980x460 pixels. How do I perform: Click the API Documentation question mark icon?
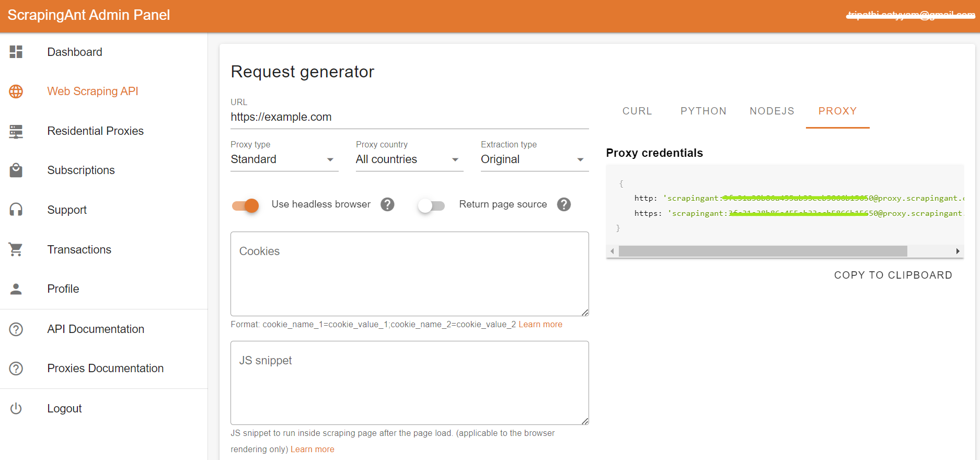(16, 329)
